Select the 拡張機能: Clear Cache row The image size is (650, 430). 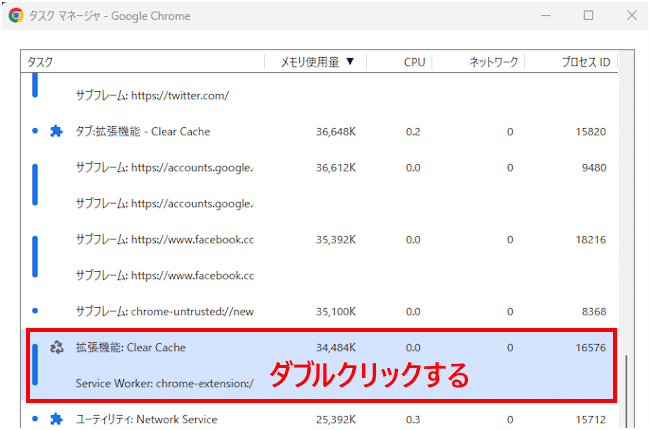[319, 347]
